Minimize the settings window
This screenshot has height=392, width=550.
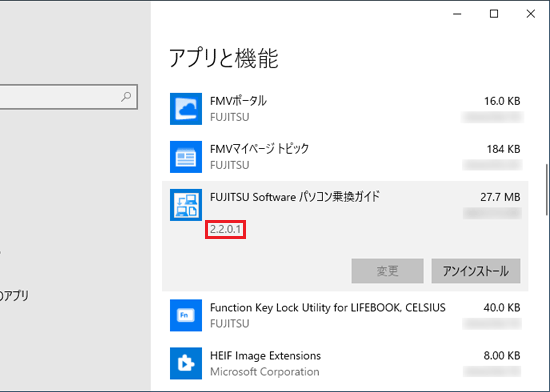pyautogui.click(x=457, y=14)
